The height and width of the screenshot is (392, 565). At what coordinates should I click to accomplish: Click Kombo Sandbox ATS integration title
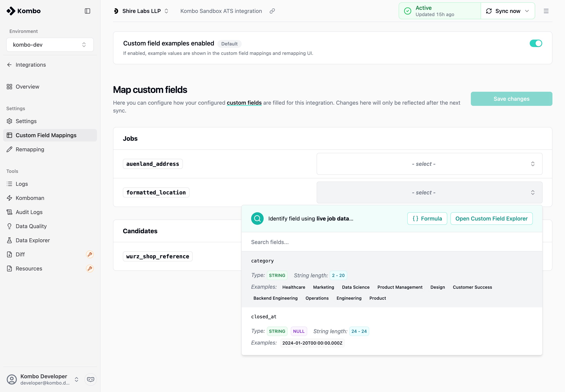click(221, 11)
